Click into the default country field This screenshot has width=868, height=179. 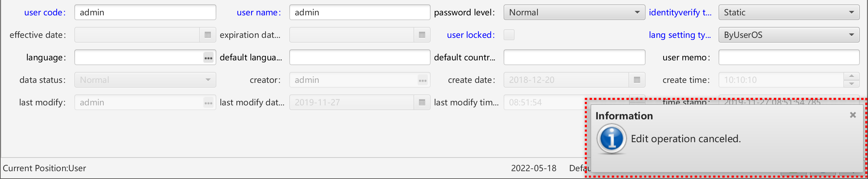(x=574, y=57)
